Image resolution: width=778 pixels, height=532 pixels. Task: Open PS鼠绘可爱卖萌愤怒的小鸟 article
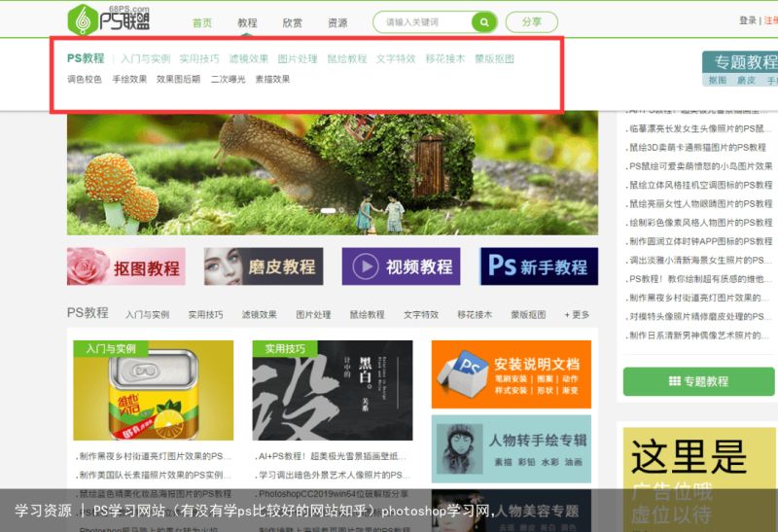click(x=700, y=166)
